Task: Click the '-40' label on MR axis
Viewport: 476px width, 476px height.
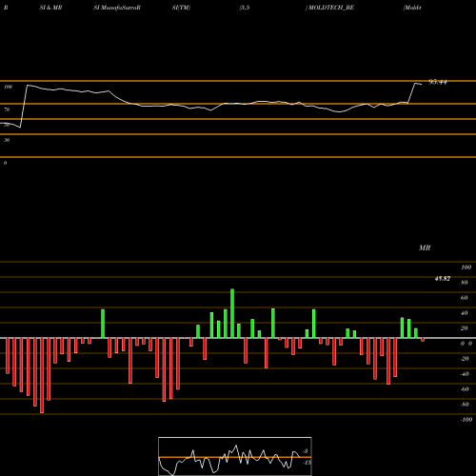Action: click(x=465, y=374)
